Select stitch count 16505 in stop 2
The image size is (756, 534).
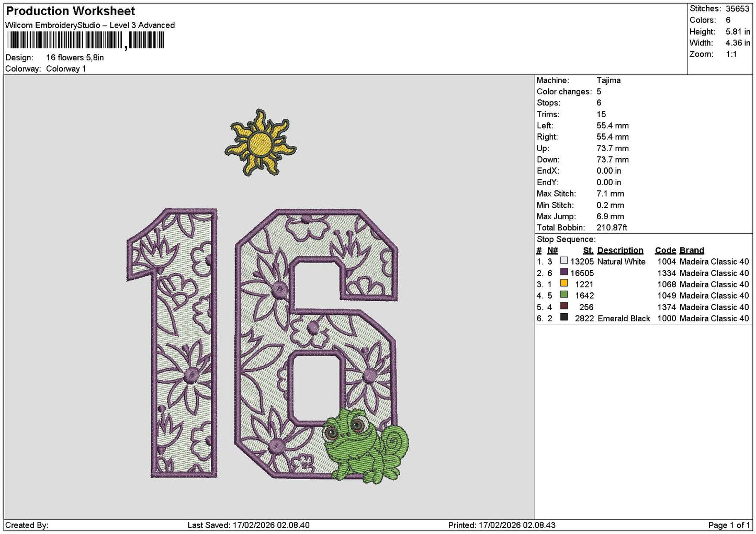click(x=582, y=273)
